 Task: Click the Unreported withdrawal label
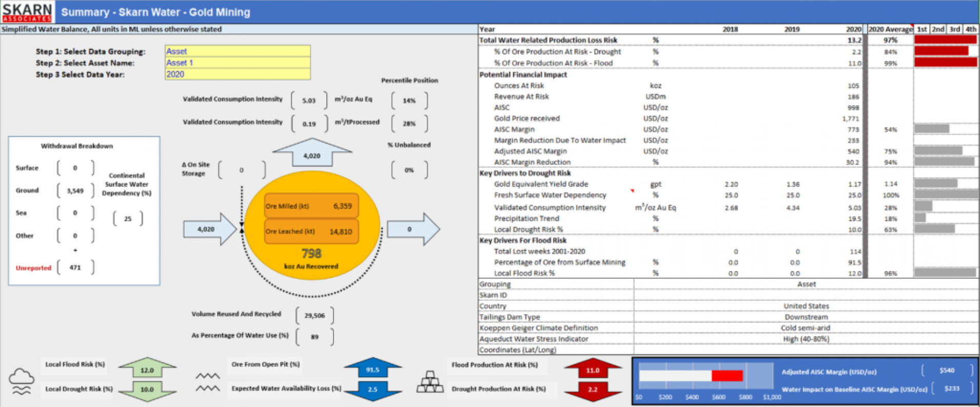coord(33,268)
